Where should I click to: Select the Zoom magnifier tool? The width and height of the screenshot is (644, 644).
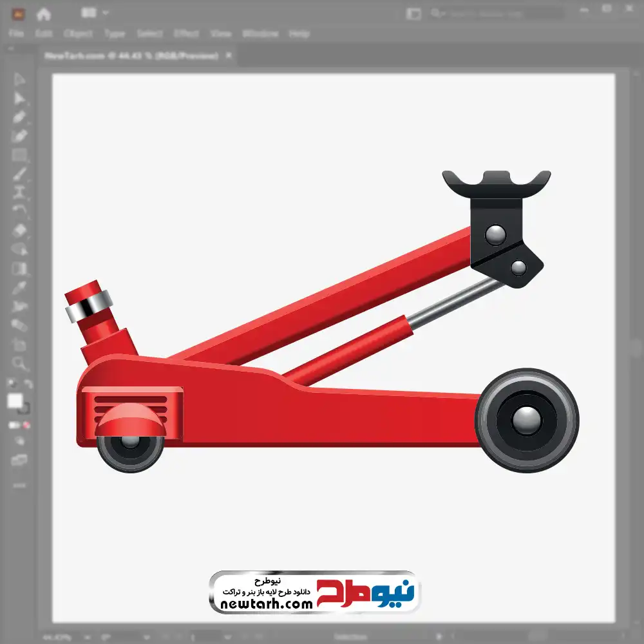pyautogui.click(x=19, y=363)
